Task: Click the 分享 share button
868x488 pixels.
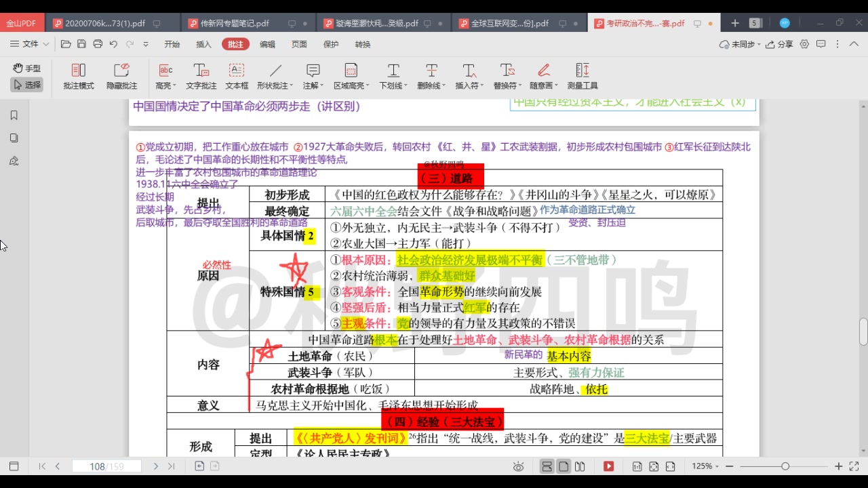Action: pyautogui.click(x=779, y=44)
